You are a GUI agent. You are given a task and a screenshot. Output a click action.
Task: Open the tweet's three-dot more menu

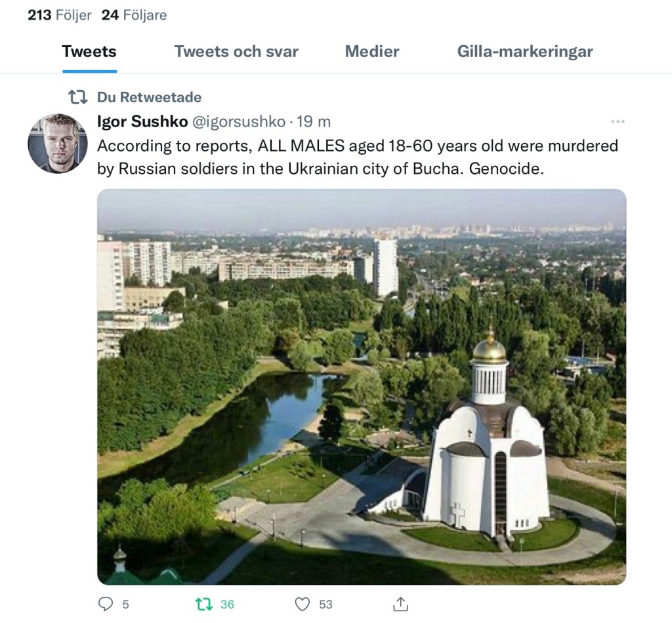[x=618, y=122]
